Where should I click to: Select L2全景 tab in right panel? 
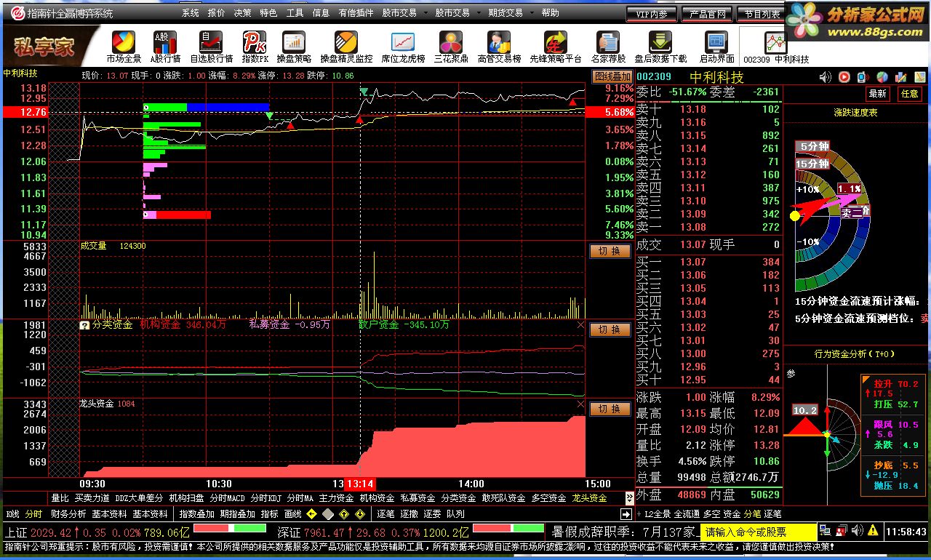658,514
